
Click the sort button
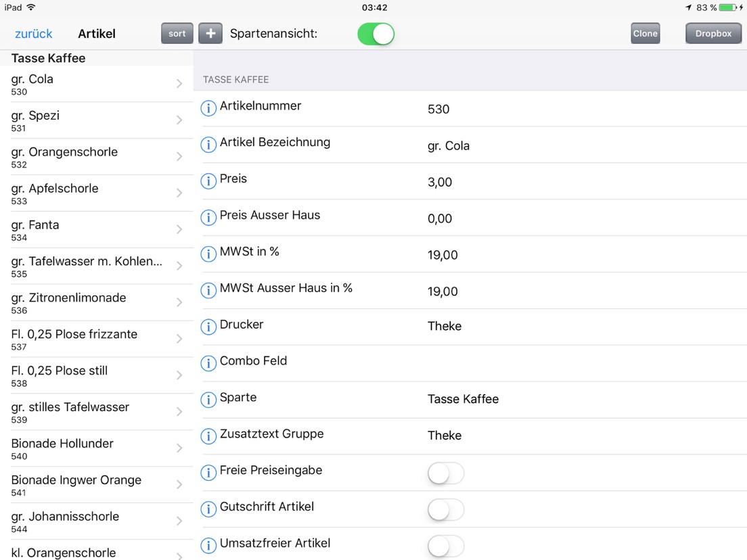point(177,33)
